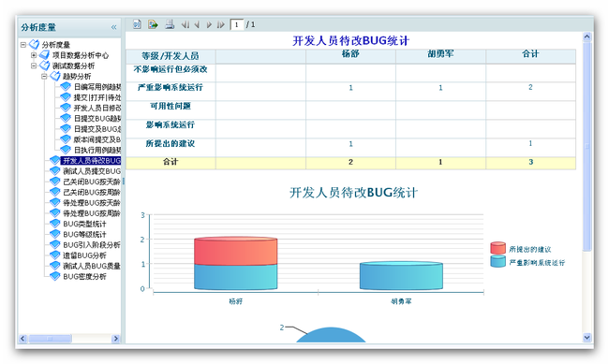Image resolution: width=609 pixels, height=364 pixels.
Task: Click the report's vertical scroll down arrow
Action: point(587,337)
